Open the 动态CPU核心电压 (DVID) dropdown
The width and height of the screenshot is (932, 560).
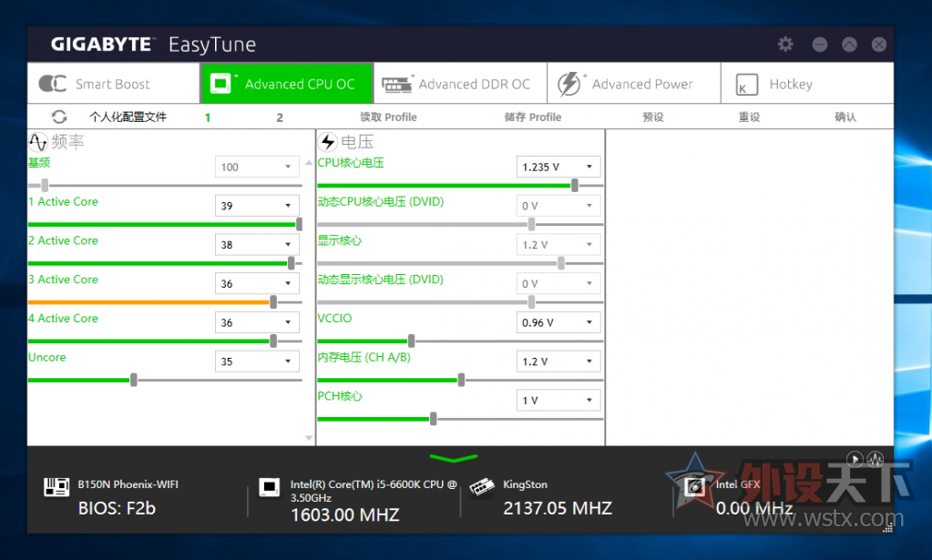click(x=558, y=206)
